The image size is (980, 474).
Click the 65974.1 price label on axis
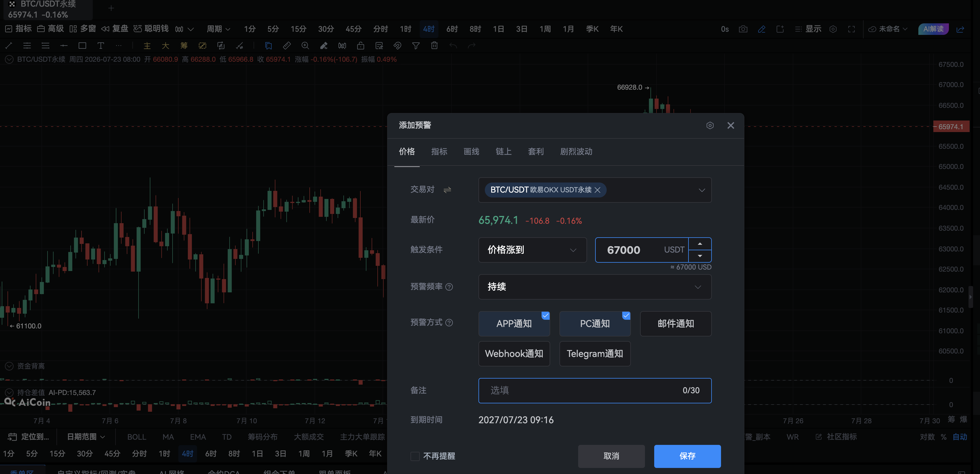pyautogui.click(x=951, y=126)
